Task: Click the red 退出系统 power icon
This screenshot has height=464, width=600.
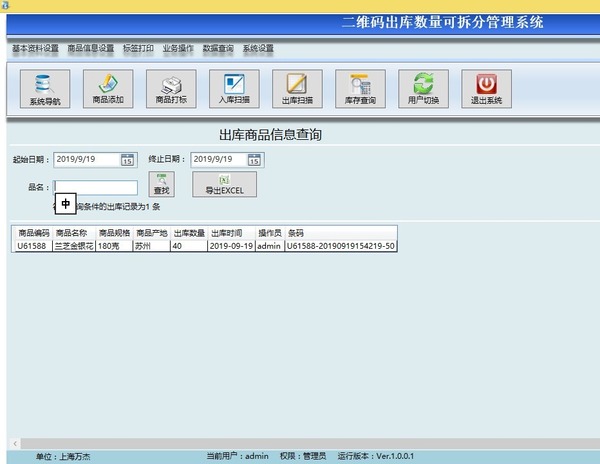Action: click(486, 89)
